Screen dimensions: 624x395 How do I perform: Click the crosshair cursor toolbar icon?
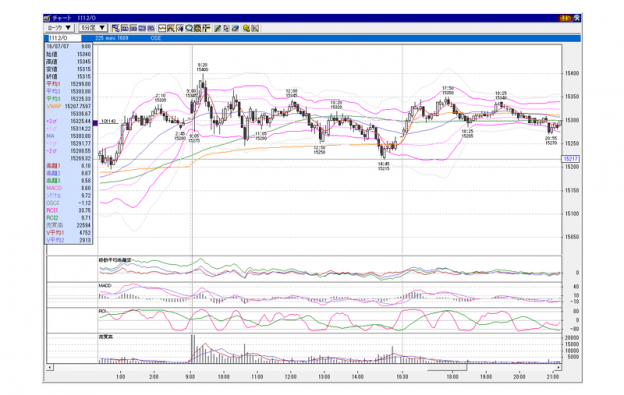(206, 28)
